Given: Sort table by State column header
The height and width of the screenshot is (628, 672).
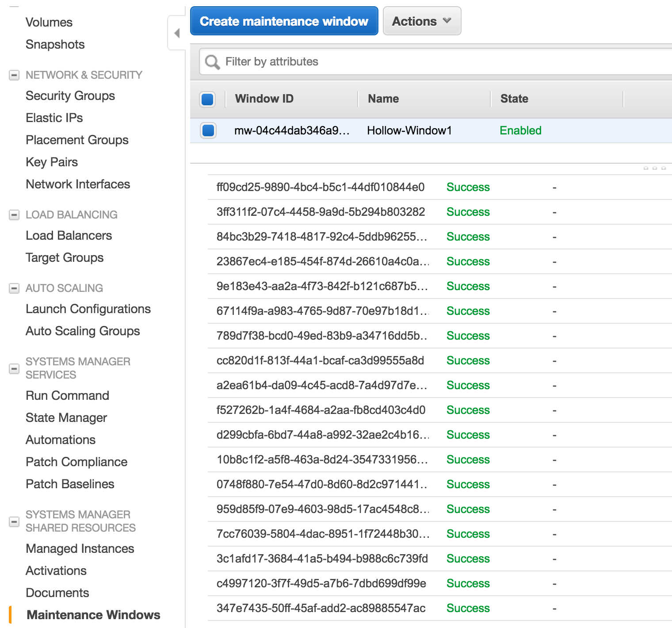Looking at the screenshot, I should click(514, 99).
